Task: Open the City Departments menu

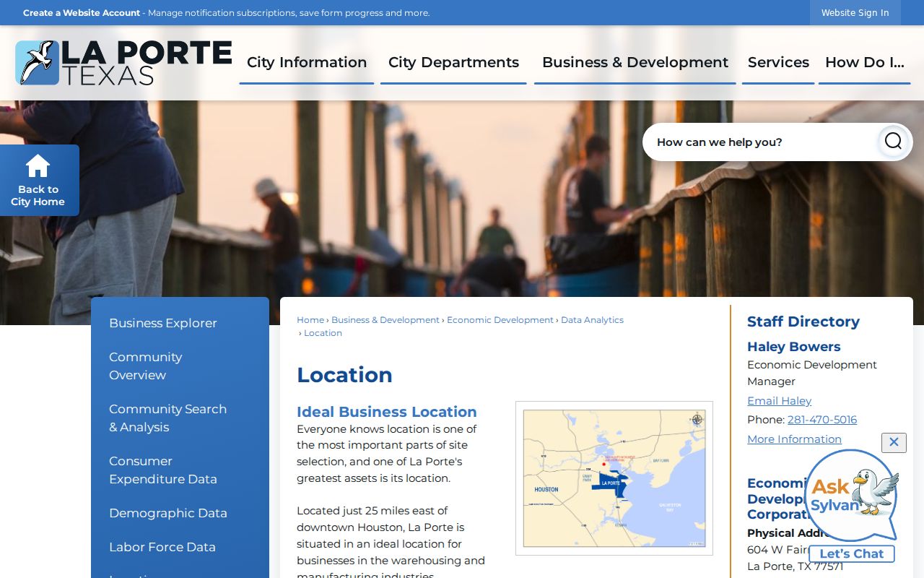Action: tap(453, 63)
